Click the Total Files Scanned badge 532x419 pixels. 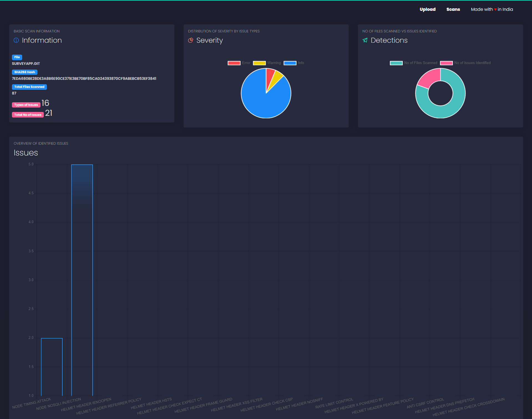tap(29, 87)
